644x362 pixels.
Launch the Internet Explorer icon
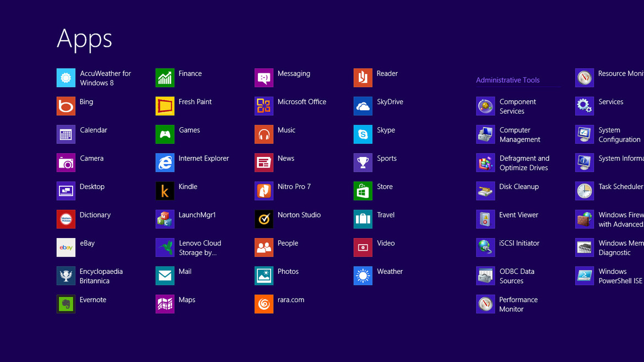coord(165,163)
